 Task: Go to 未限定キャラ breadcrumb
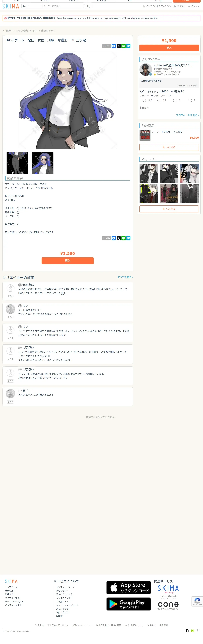(48, 30)
